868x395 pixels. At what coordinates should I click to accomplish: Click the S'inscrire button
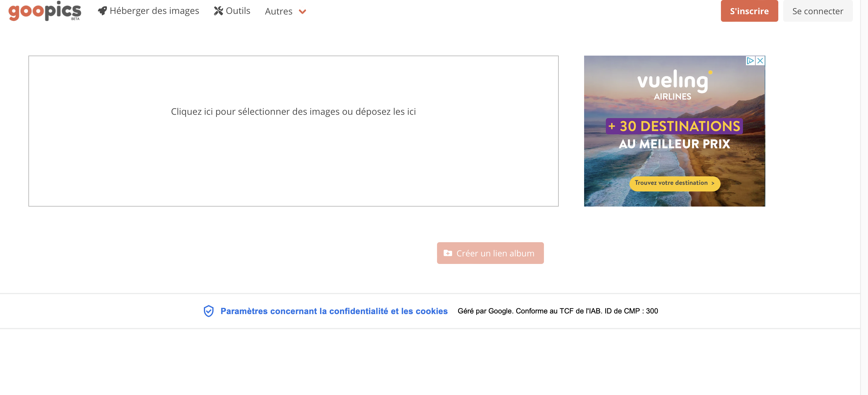point(749,11)
